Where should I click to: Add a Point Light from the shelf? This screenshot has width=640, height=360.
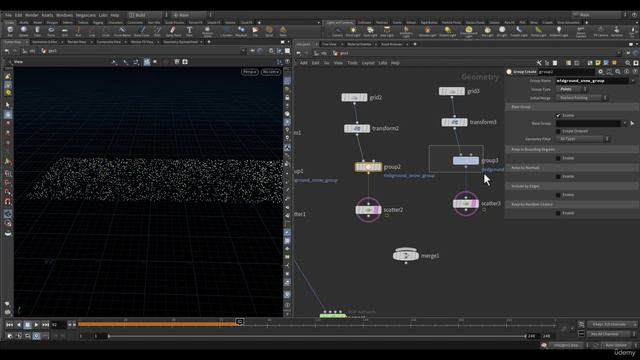coord(353,31)
